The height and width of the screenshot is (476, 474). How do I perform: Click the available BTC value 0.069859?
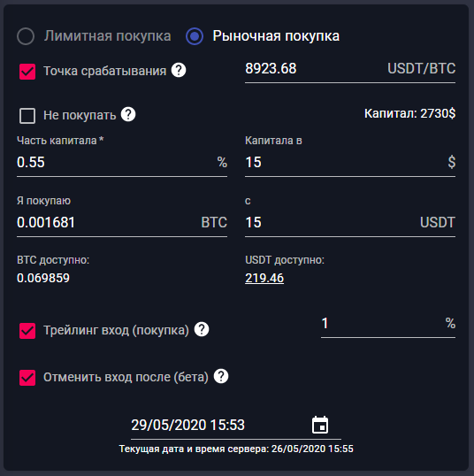click(43, 278)
